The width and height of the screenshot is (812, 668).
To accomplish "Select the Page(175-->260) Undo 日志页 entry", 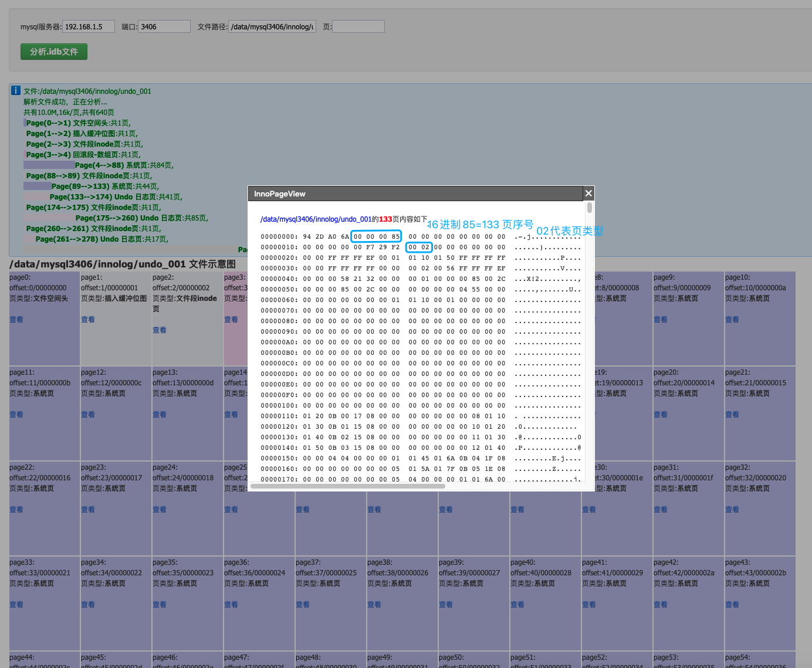I will (141, 218).
